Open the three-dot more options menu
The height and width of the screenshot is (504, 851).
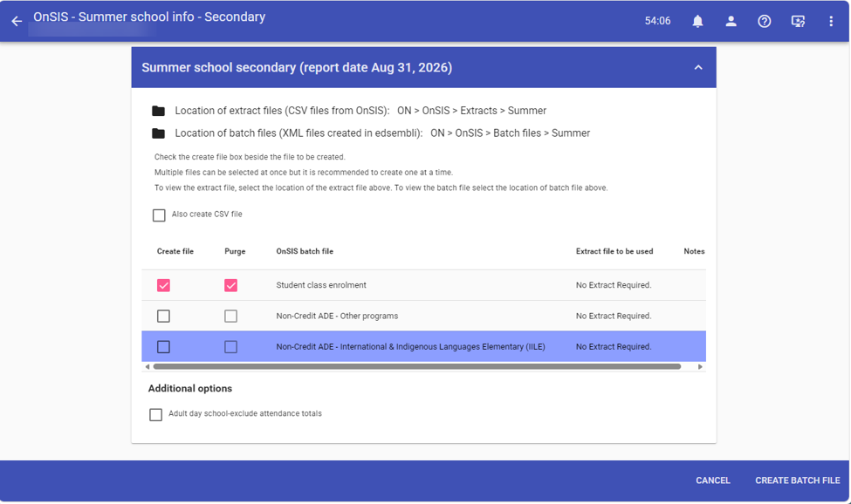click(x=831, y=21)
